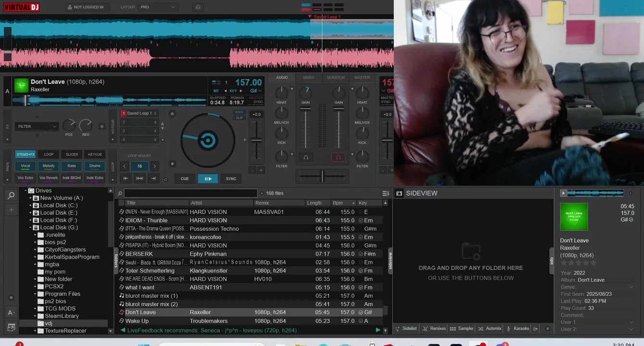The image size is (644, 346).
Task: Click the plus add-folder sidebar icon
Action: point(11,210)
